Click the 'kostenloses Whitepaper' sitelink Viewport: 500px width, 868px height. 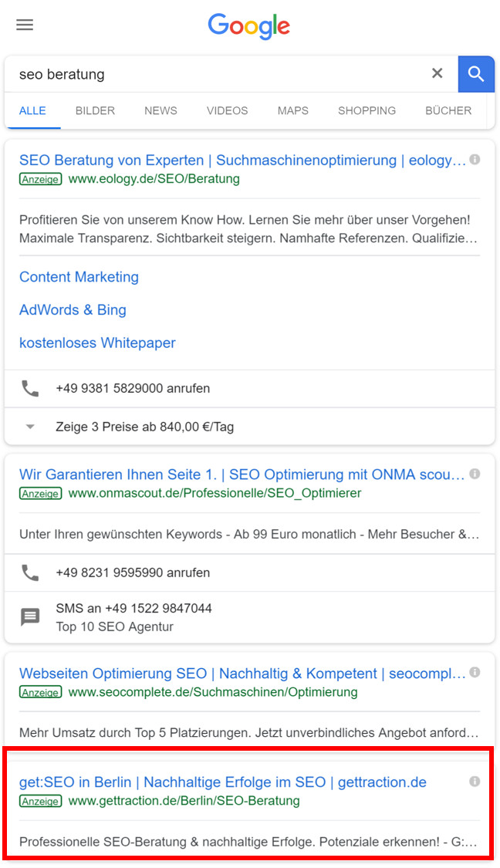97,343
